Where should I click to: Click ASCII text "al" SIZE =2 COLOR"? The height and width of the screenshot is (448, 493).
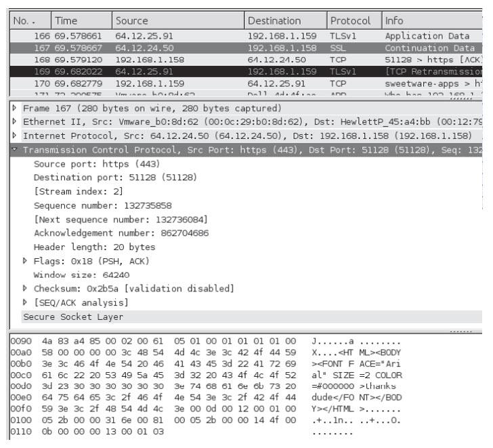click(x=356, y=375)
